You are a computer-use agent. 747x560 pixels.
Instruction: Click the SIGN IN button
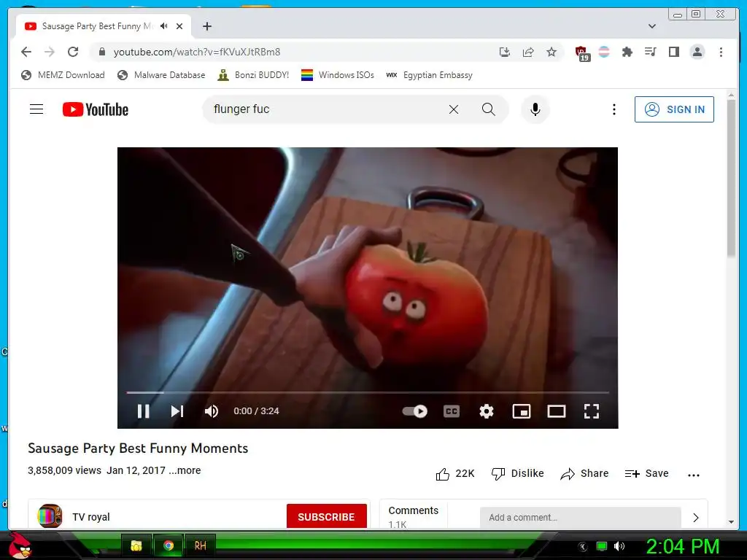tap(674, 109)
